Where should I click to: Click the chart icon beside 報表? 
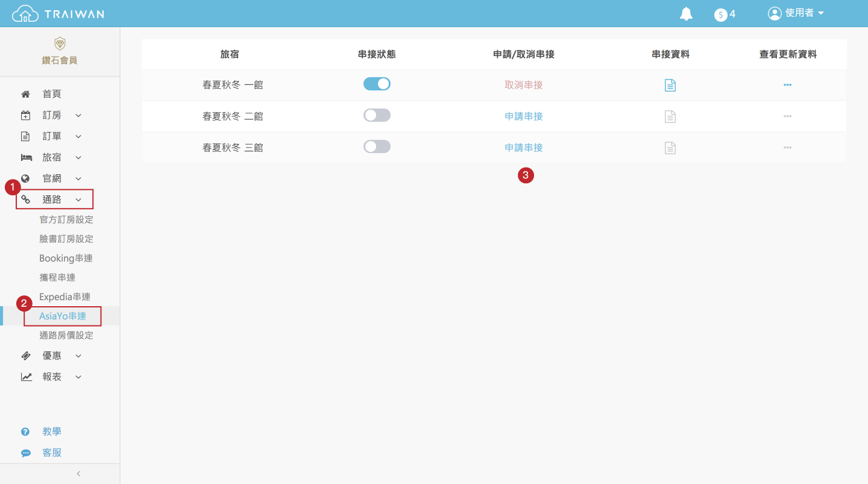pyautogui.click(x=26, y=377)
